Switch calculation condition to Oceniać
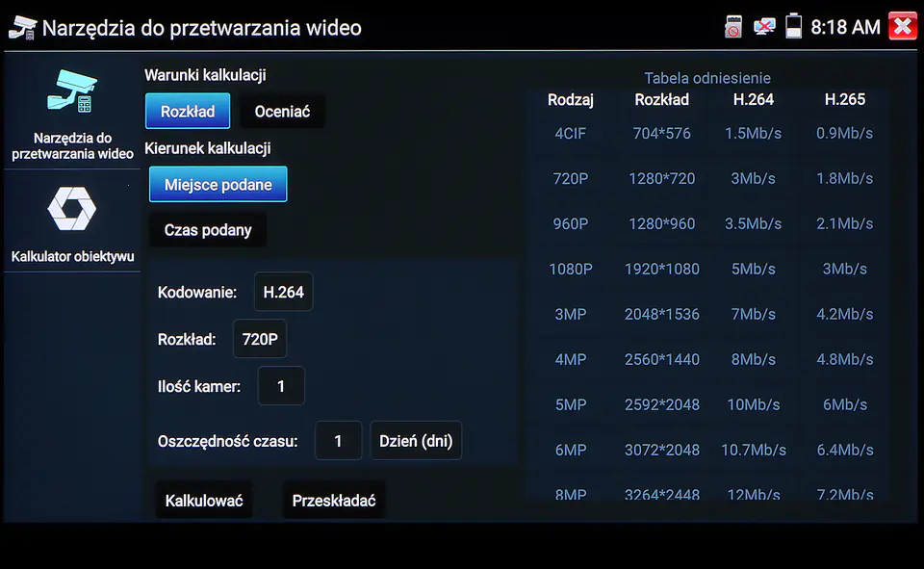924x569 pixels. (282, 112)
